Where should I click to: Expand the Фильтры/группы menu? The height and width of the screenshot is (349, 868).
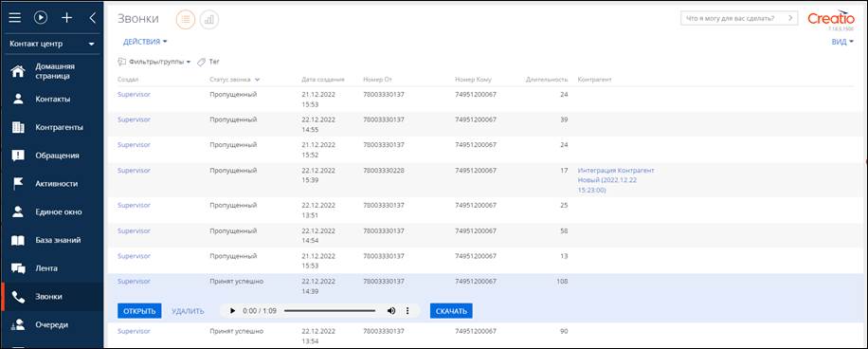click(x=155, y=62)
